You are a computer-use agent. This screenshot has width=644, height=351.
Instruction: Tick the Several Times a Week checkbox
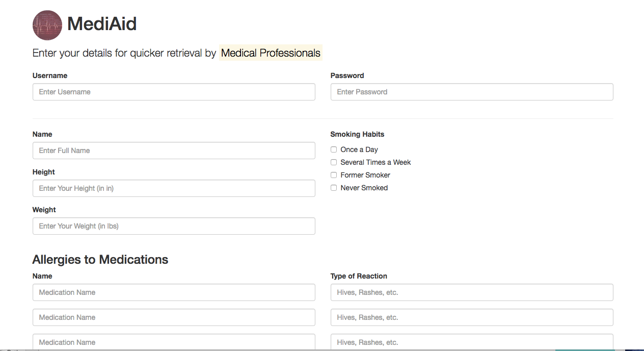(334, 162)
